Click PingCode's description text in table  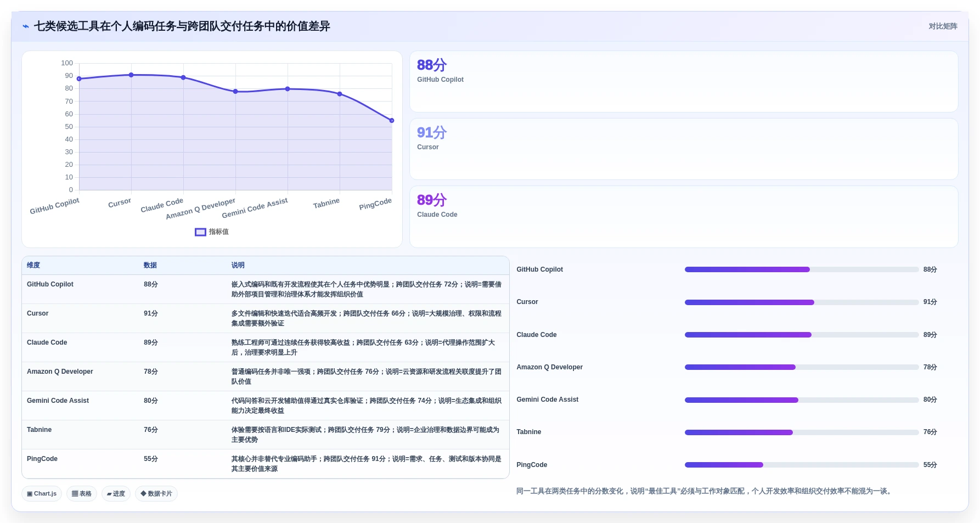click(367, 464)
